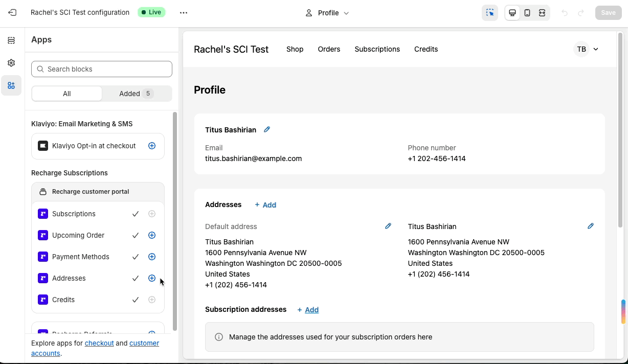The height and width of the screenshot is (364, 628).
Task: Click the Payment Methods Recharge icon
Action: (43, 257)
